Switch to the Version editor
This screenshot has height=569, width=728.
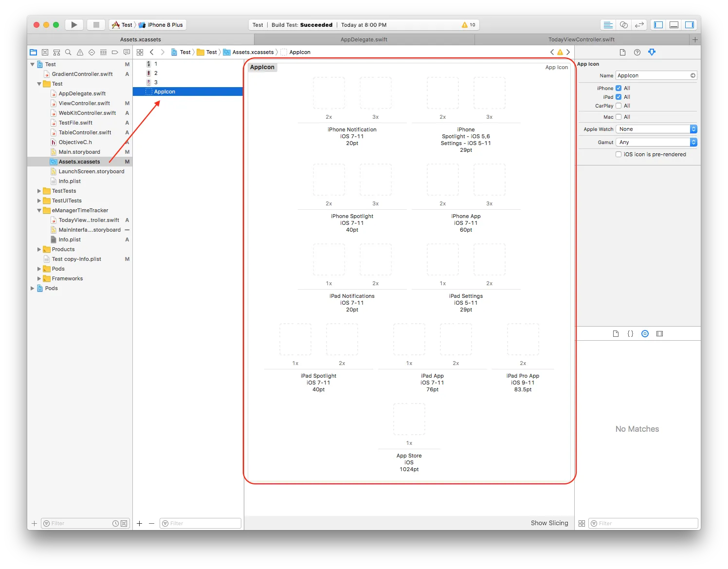coord(639,25)
